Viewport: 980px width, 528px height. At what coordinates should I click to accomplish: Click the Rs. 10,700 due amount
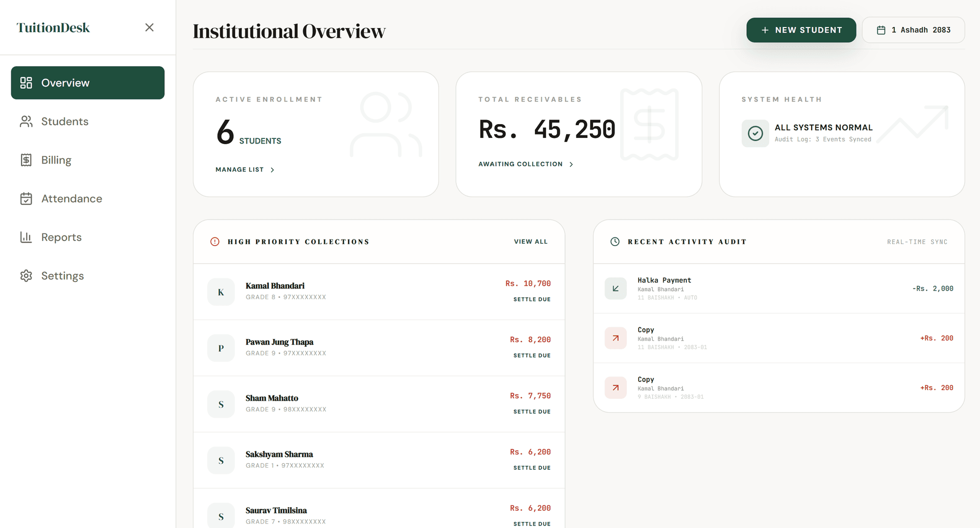pyautogui.click(x=528, y=283)
